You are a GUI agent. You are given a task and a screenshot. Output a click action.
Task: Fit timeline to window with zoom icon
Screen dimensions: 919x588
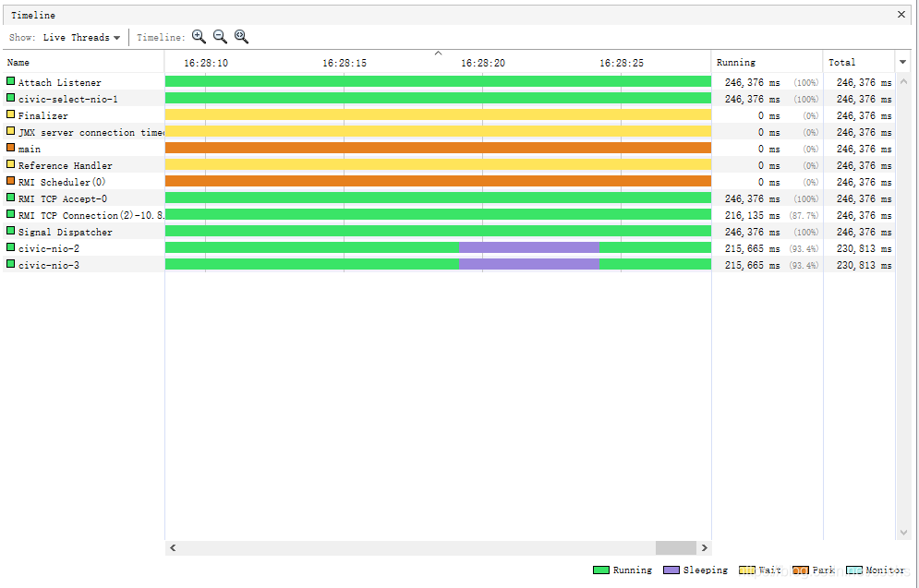coord(241,37)
